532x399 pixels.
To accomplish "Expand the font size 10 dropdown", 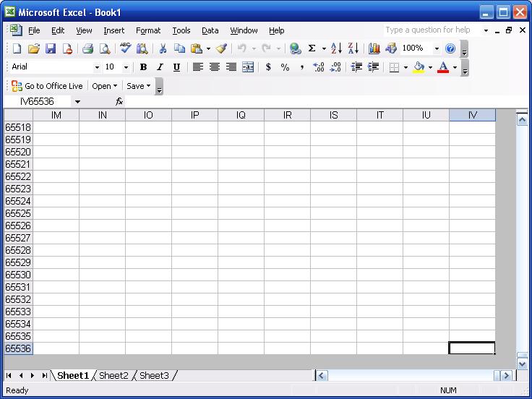I will (126, 67).
